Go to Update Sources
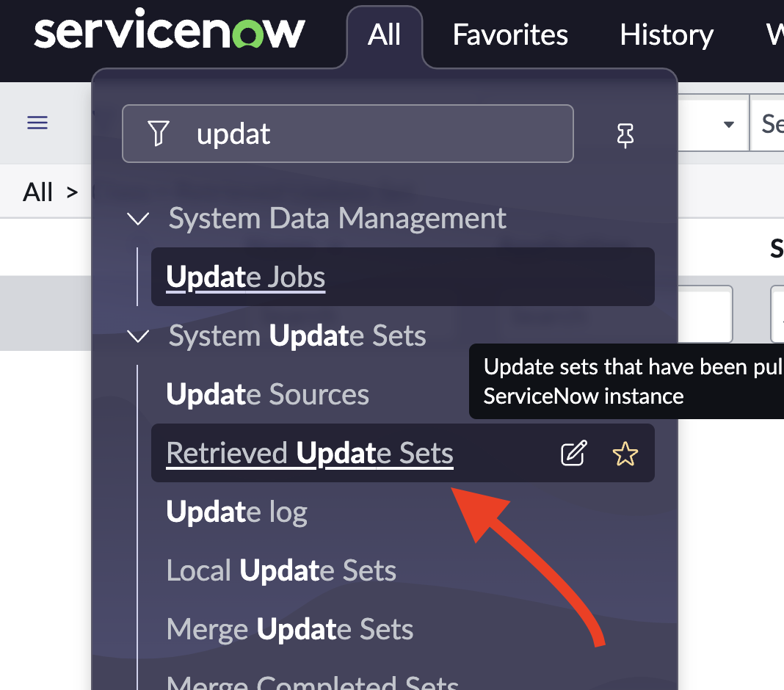784x690 pixels. click(268, 395)
